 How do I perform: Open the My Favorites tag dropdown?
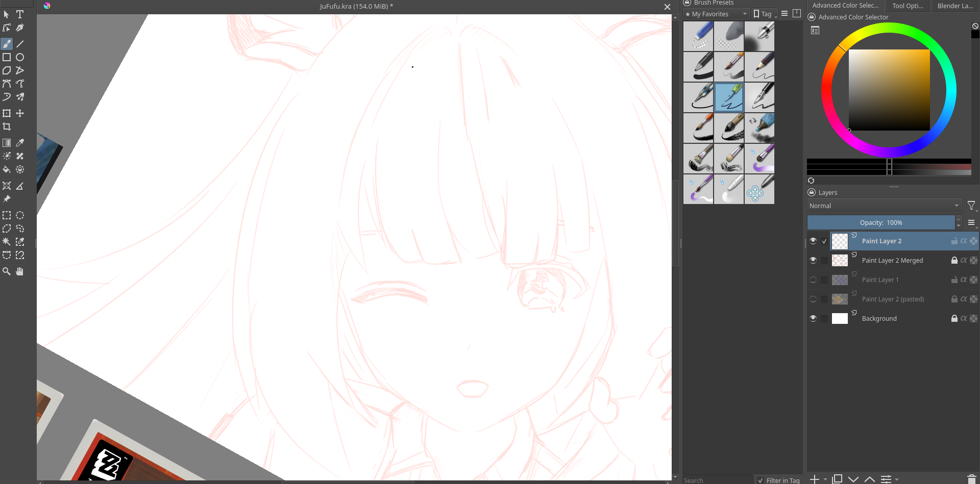(717, 14)
